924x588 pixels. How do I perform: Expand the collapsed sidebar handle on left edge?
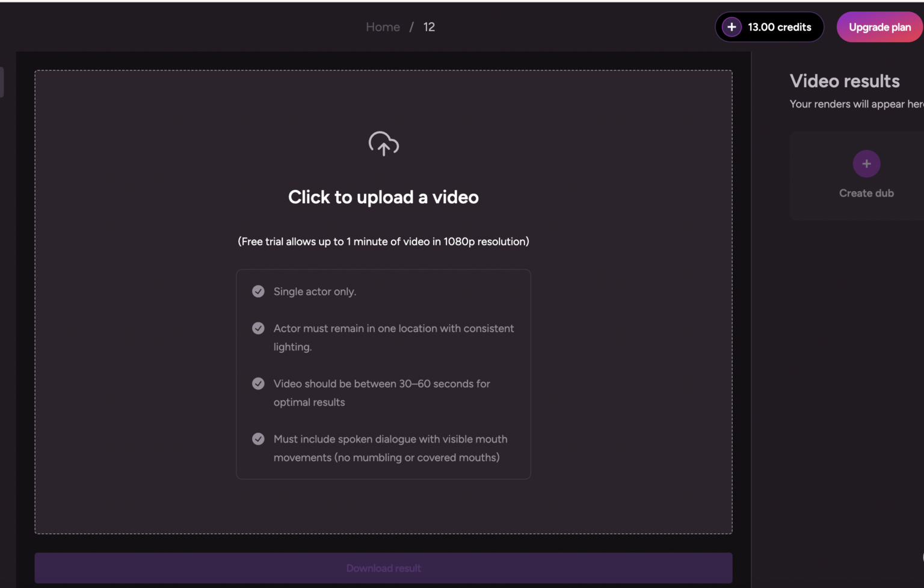pyautogui.click(x=2, y=82)
